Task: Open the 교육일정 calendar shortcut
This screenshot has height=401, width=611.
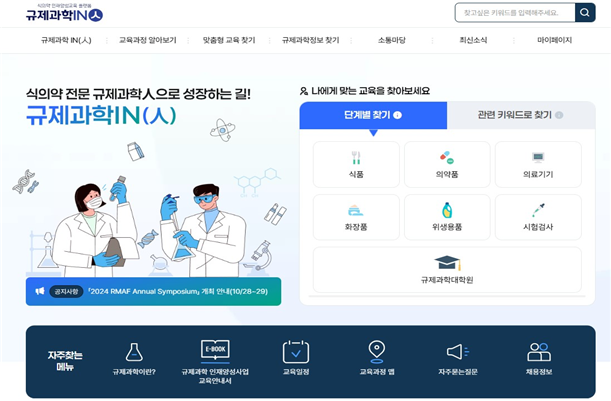Action: [296, 358]
